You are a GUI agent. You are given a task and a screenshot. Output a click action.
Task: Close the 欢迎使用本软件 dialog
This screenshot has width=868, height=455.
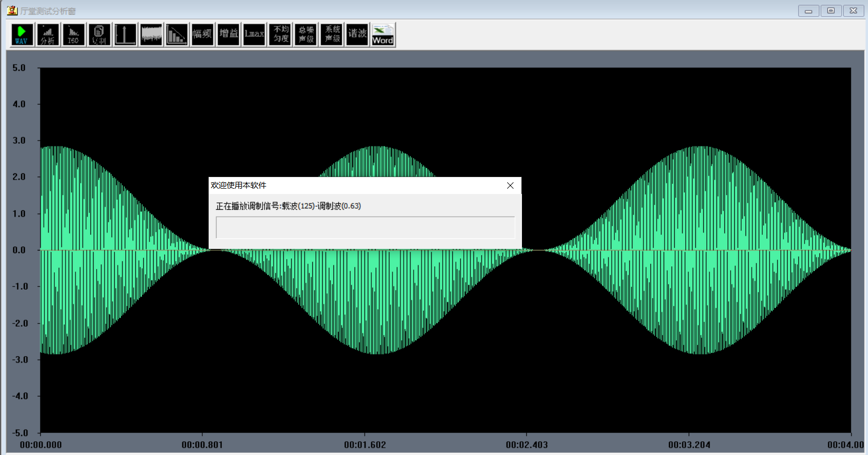(x=510, y=185)
